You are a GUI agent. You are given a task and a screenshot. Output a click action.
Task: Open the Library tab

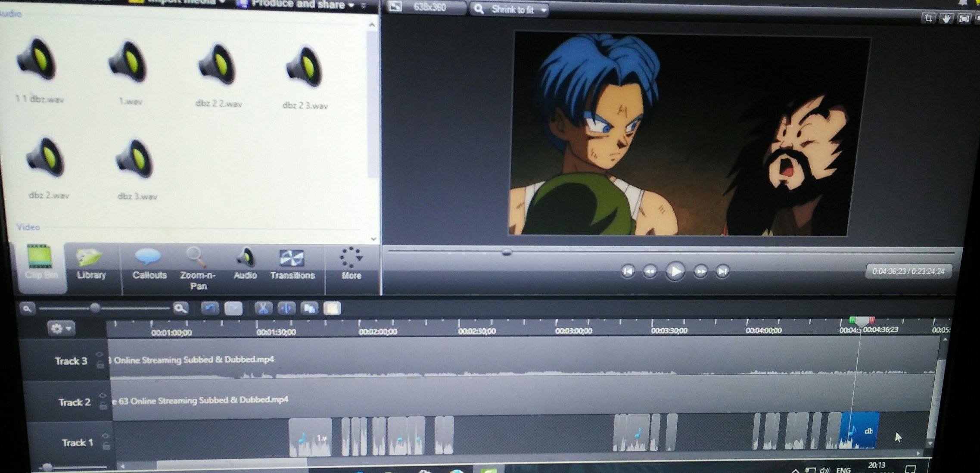tap(91, 265)
